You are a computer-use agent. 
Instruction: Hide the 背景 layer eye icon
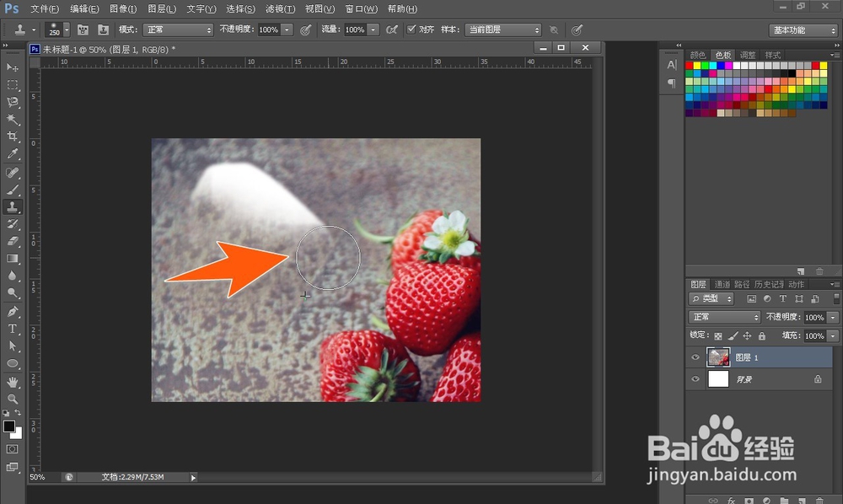click(695, 378)
